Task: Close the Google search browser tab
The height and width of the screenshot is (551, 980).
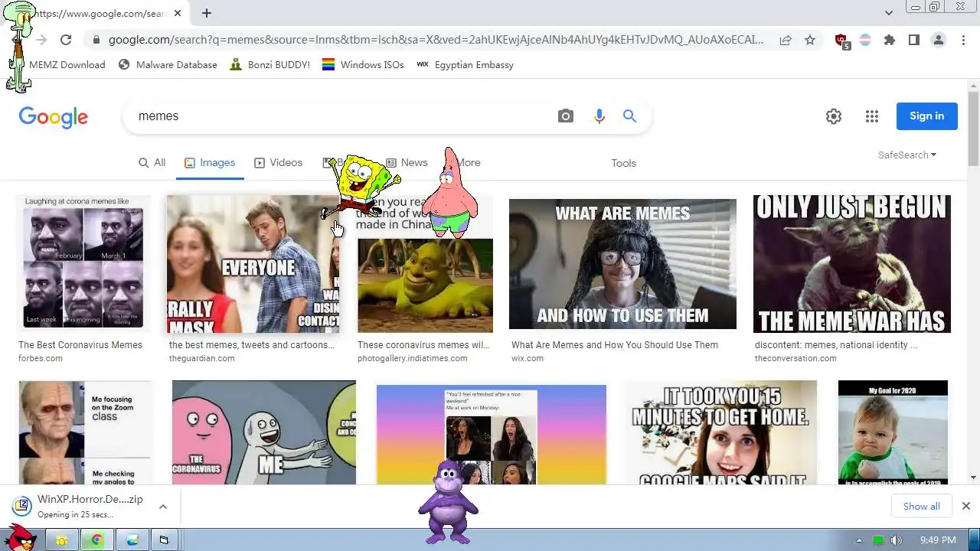Action: click(178, 13)
